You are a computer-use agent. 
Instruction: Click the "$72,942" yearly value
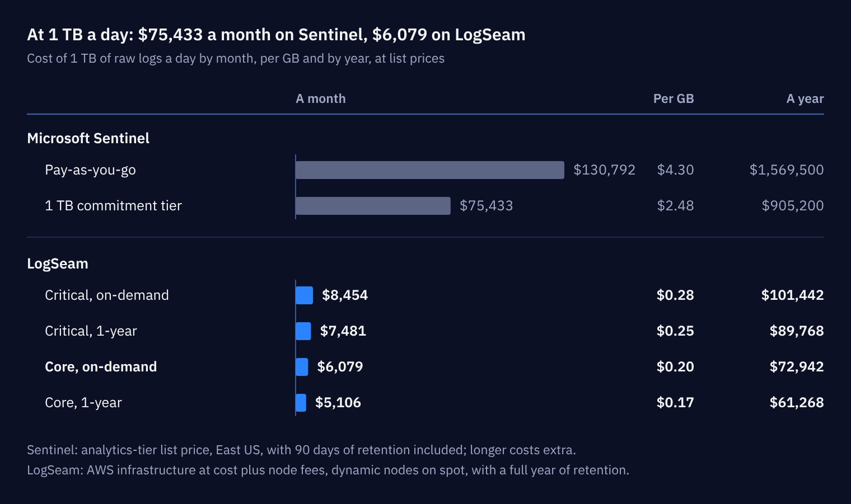[797, 367]
